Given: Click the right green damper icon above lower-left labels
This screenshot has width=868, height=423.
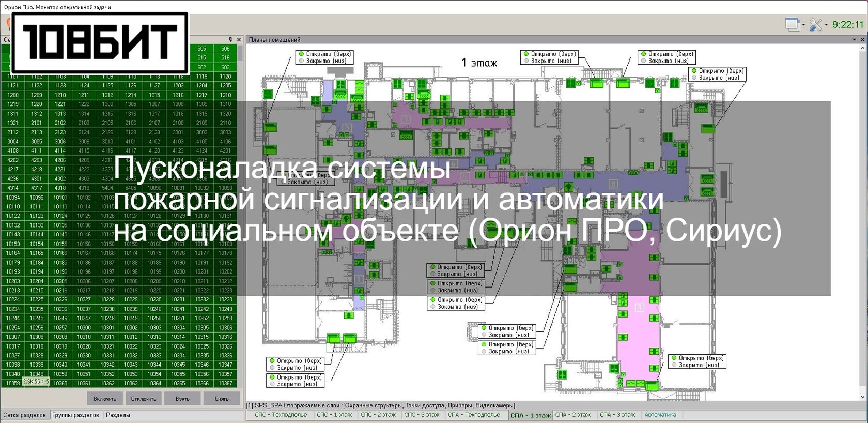Looking at the screenshot, I should 350,338.
